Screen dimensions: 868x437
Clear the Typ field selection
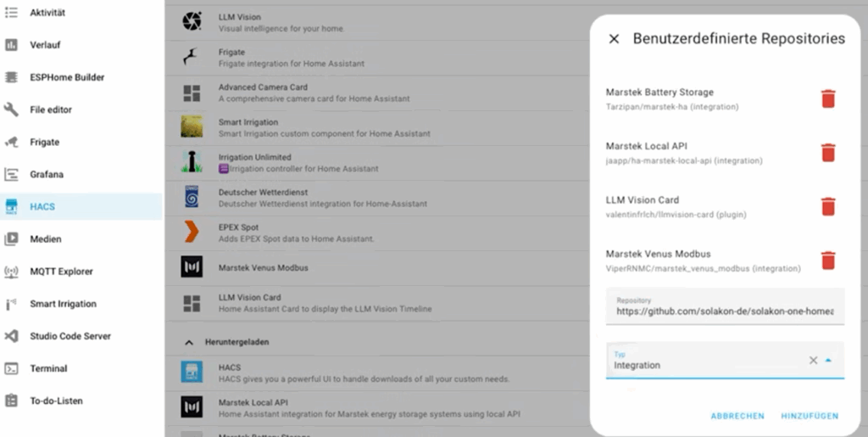point(813,360)
